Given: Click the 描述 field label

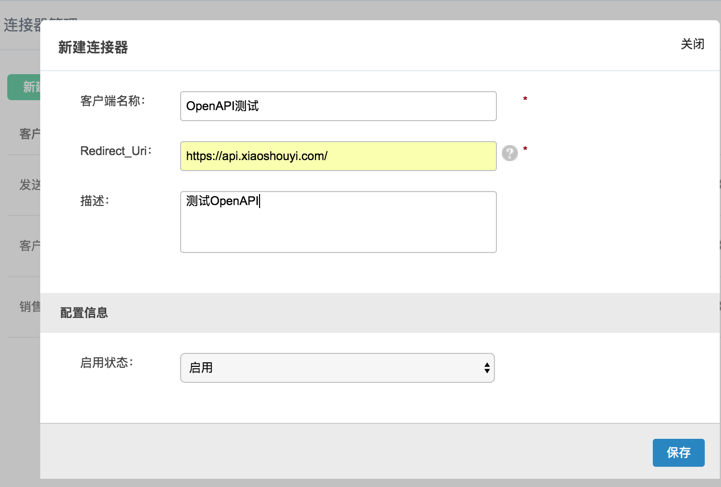Looking at the screenshot, I should [x=94, y=201].
